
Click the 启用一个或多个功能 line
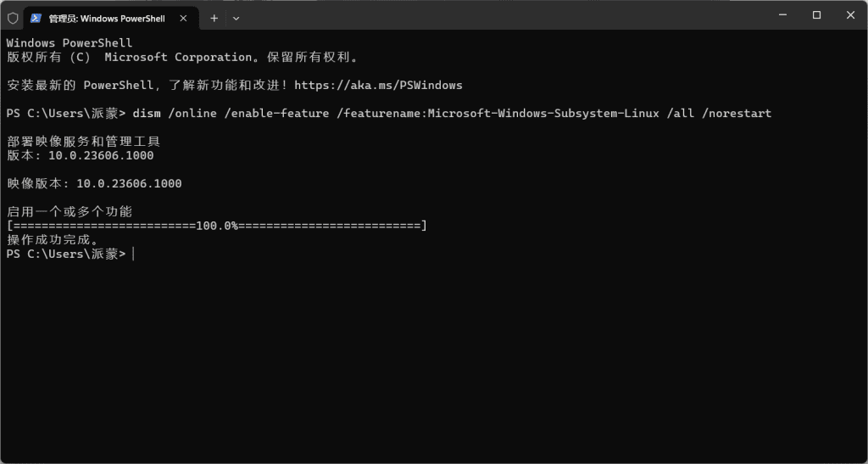[70, 212]
